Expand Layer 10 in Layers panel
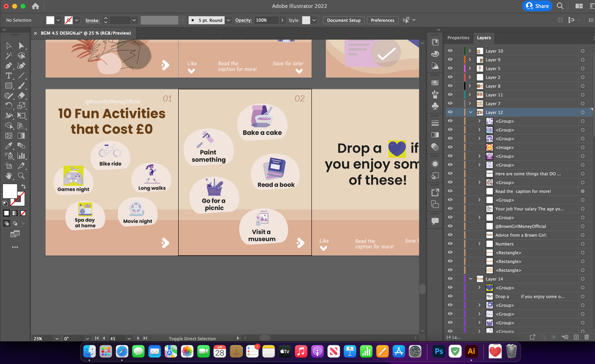Image resolution: width=595 pixels, height=364 pixels. pyautogui.click(x=470, y=51)
